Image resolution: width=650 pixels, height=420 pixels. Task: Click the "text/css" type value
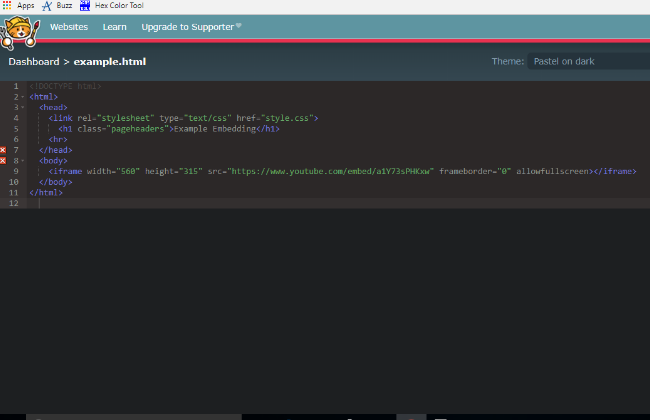coord(208,118)
